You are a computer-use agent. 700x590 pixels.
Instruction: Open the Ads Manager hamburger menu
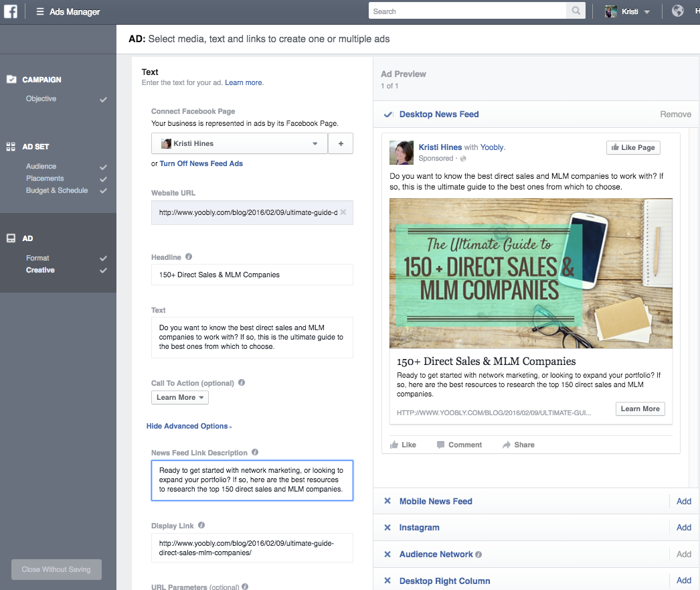click(40, 11)
